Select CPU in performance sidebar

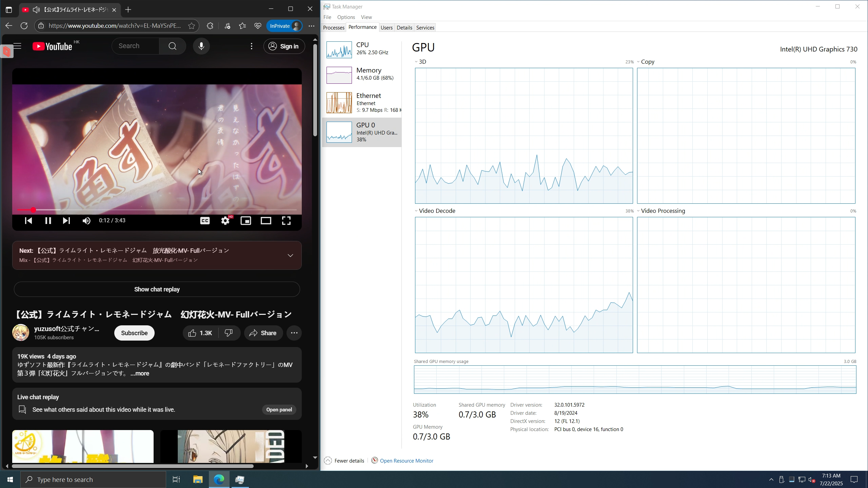pyautogui.click(x=362, y=49)
